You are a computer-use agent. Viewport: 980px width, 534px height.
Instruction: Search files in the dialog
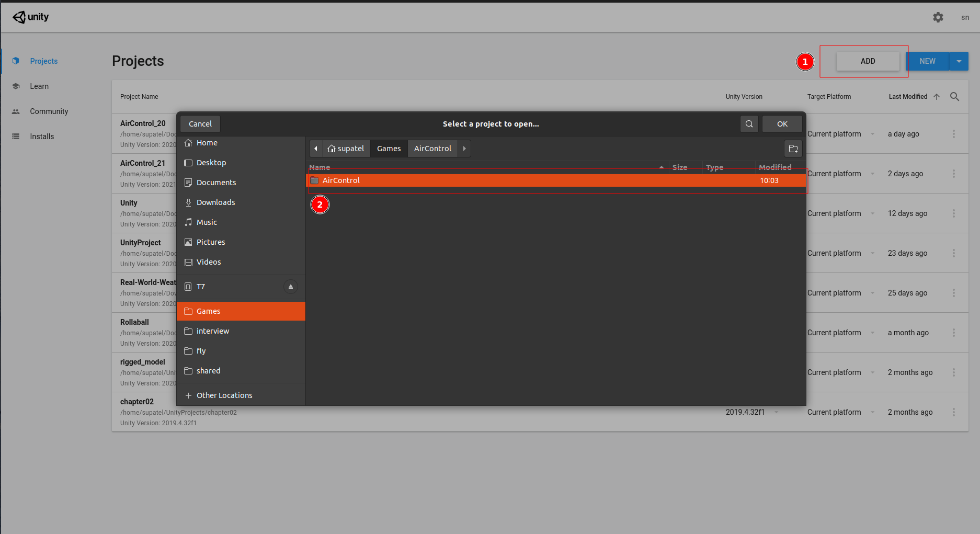(x=749, y=124)
